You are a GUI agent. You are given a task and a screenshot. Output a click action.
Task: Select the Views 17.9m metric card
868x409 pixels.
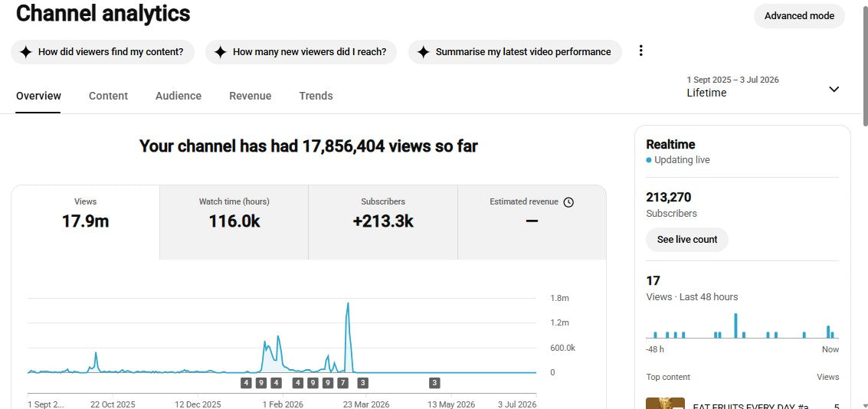pos(85,222)
